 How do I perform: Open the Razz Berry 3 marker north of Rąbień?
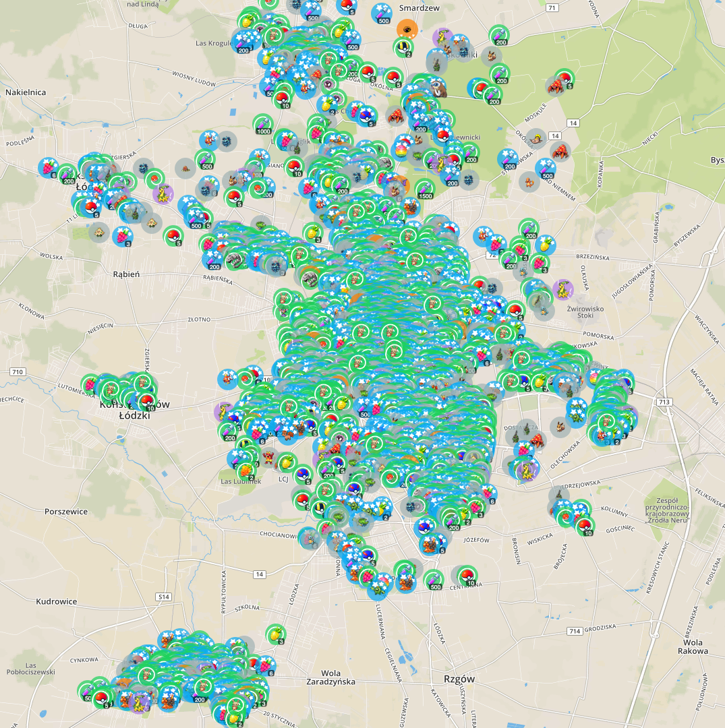(123, 237)
